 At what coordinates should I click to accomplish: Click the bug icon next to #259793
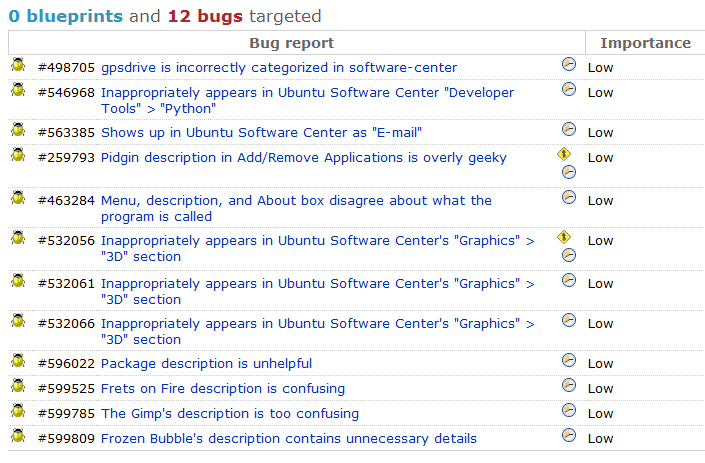click(18, 155)
